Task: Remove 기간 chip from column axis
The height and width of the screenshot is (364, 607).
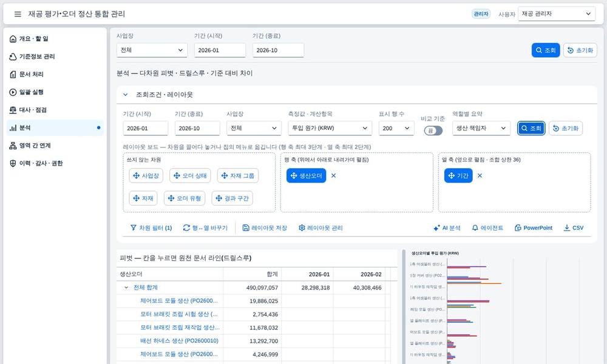Action: coord(480,175)
